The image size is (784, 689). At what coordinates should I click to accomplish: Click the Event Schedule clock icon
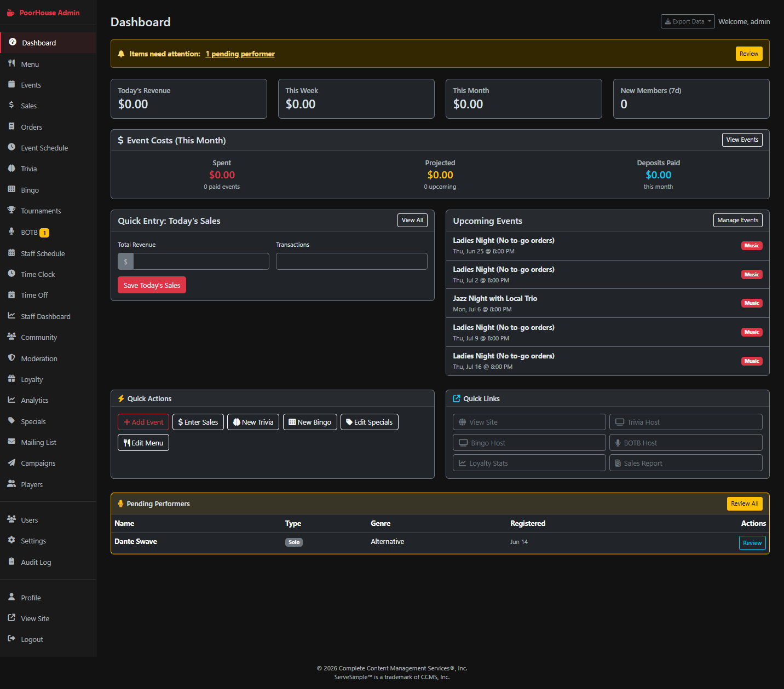coord(11,147)
